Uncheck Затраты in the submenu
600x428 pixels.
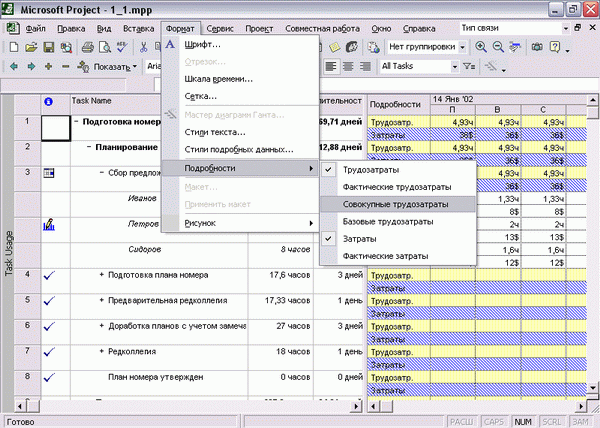[398, 239]
